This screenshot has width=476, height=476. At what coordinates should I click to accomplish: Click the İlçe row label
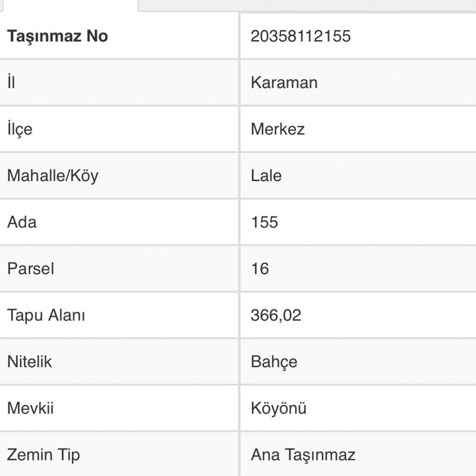tap(20, 129)
